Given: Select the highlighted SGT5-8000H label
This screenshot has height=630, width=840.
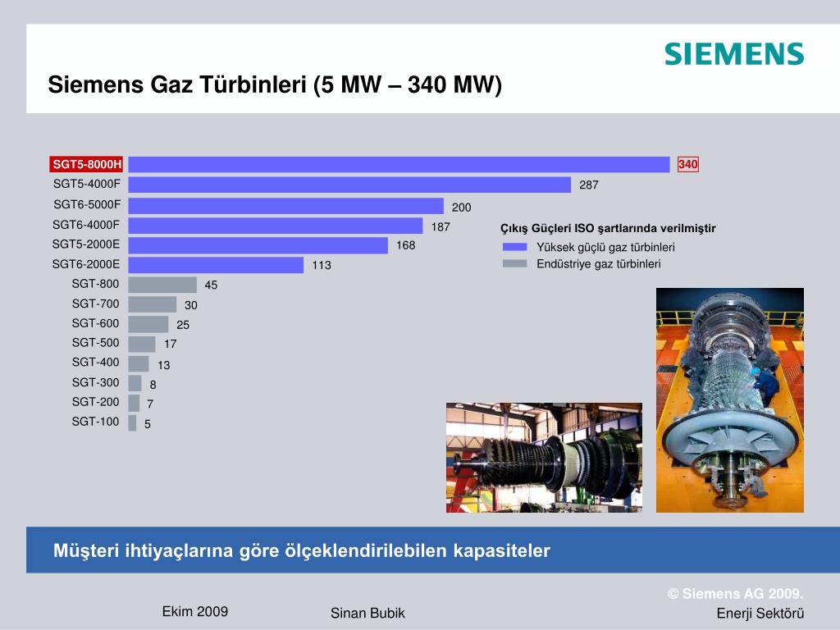Looking at the screenshot, I should coord(87,164).
